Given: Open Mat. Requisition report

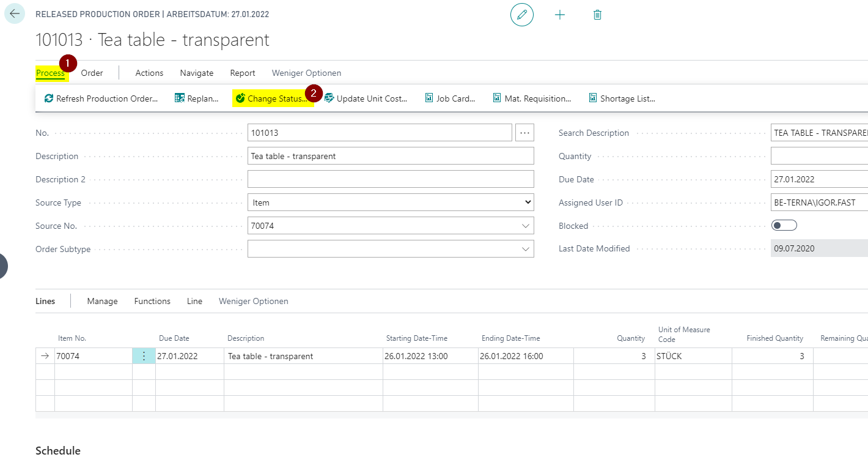Looking at the screenshot, I should coord(532,98).
